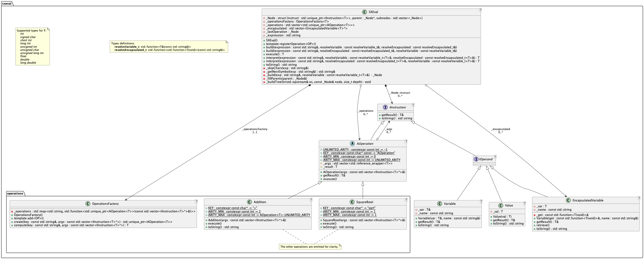
Task: Click the IInstruction interface I icon
Action: point(385,107)
